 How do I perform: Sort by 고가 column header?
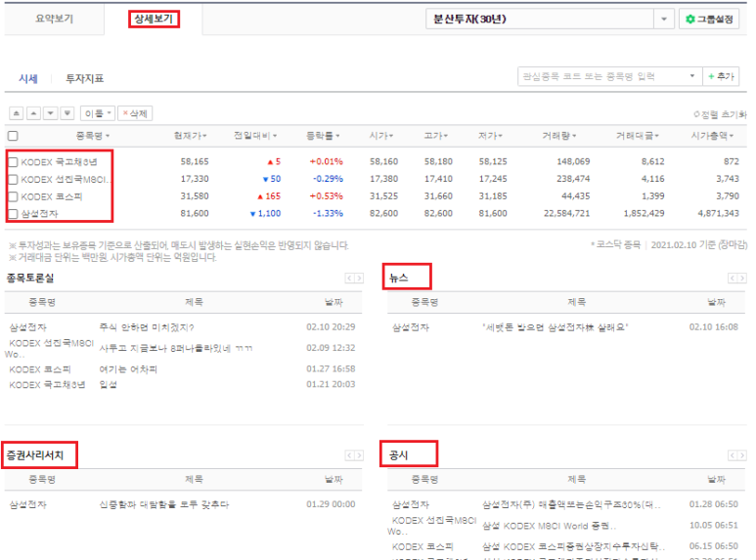[x=436, y=136]
